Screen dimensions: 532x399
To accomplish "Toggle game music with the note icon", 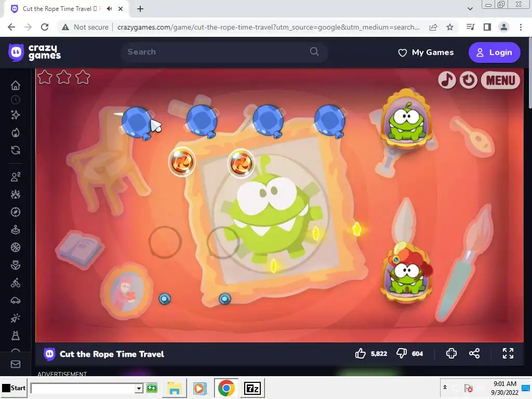I will [447, 80].
